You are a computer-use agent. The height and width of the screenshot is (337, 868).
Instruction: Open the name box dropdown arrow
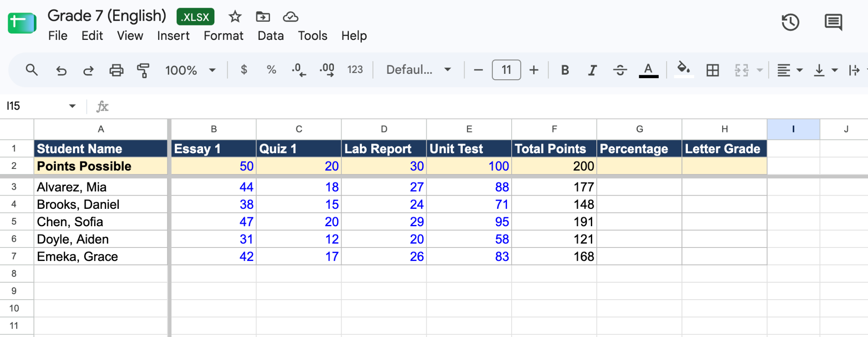(72, 106)
